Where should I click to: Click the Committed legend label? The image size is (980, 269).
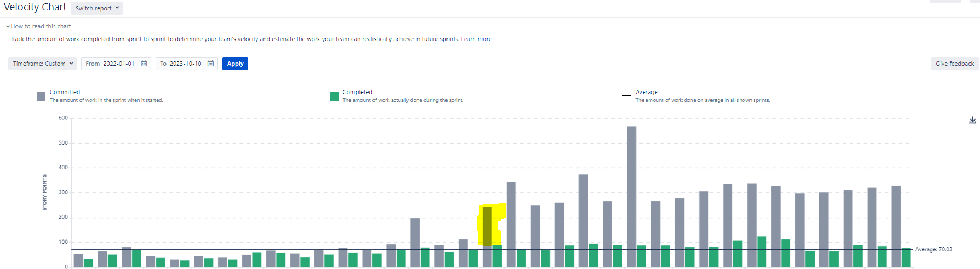click(65, 92)
